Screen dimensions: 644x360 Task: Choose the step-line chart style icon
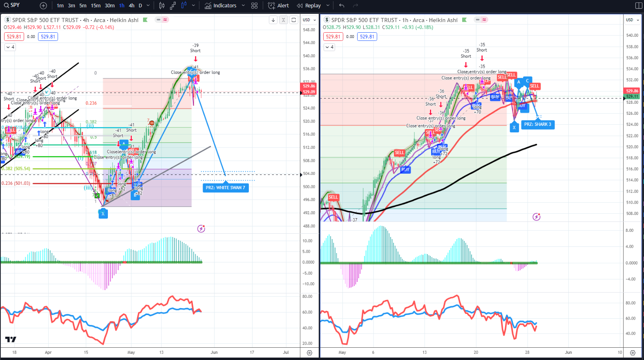(x=173, y=6)
